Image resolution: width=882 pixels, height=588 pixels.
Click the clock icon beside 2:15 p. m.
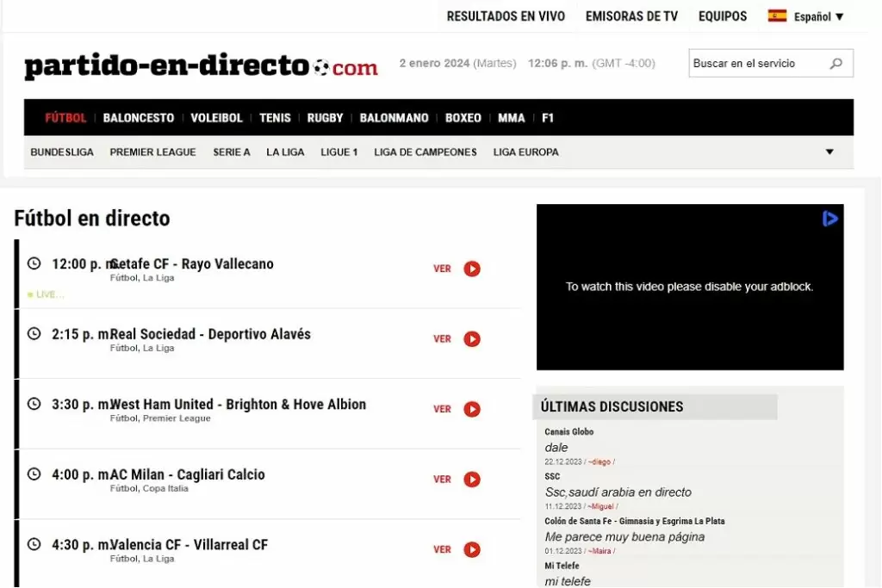34,333
